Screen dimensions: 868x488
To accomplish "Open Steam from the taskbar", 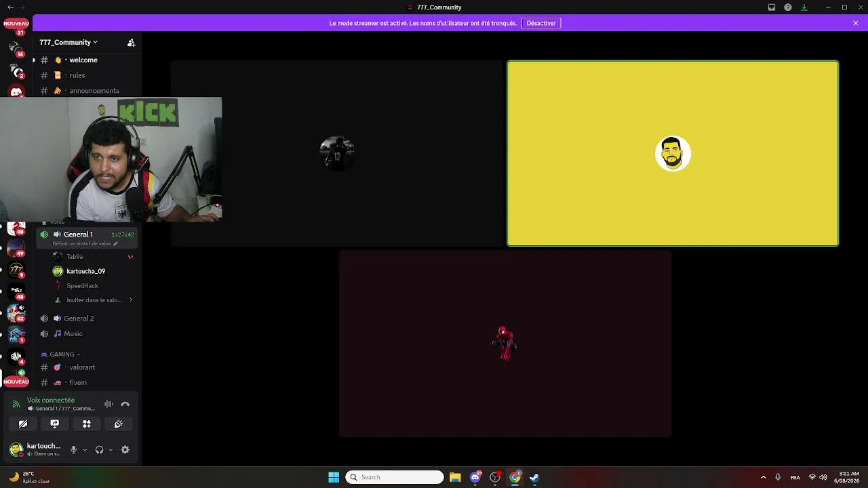I will 534,477.
